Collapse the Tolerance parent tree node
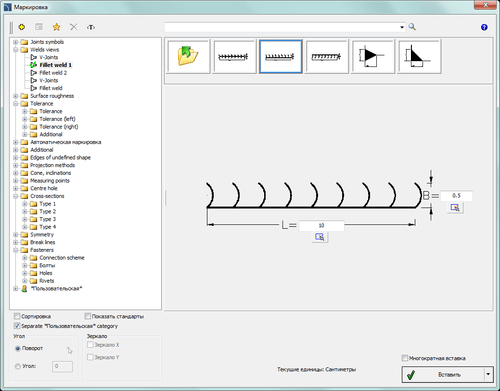 pos(15,104)
